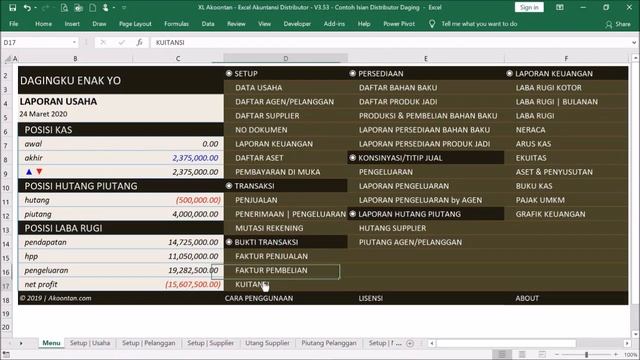Switch to the Utang Supplier sheet tab
640x360 pixels.
pos(267,343)
